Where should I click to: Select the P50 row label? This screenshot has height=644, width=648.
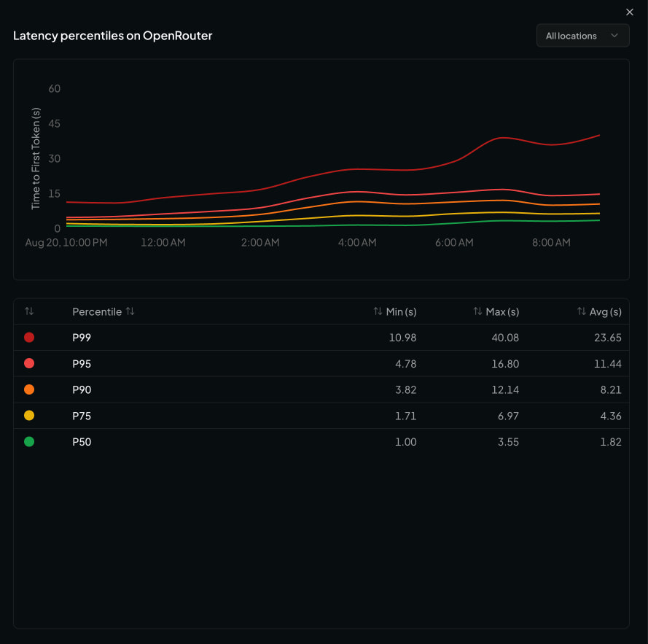(82, 442)
